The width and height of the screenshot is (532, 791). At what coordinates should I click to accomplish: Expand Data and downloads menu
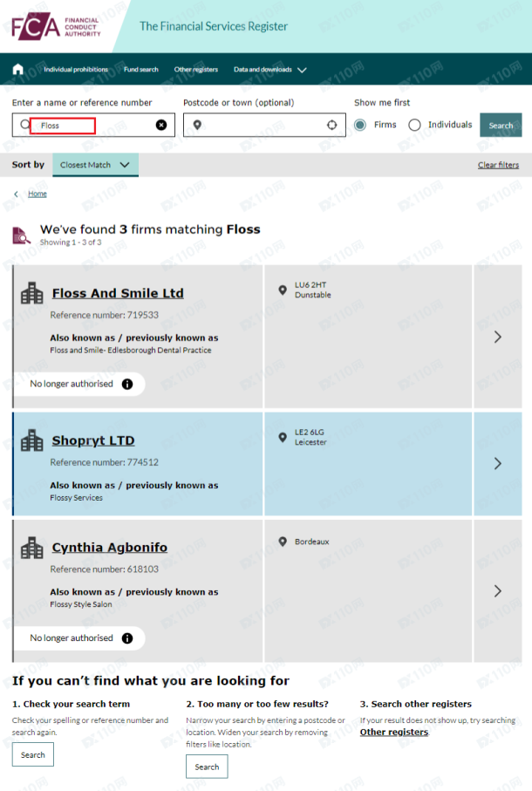(269, 70)
